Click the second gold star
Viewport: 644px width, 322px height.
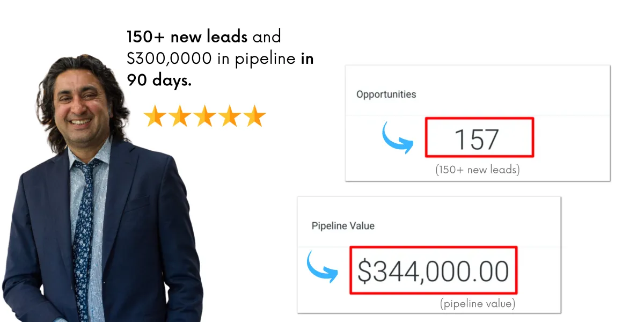[179, 116]
